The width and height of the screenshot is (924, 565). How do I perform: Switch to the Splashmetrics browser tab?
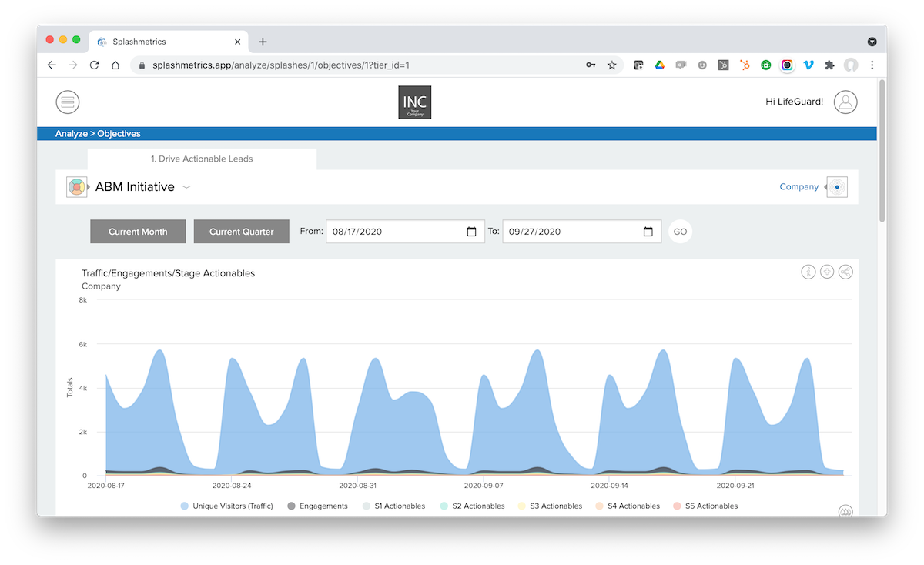[169, 42]
